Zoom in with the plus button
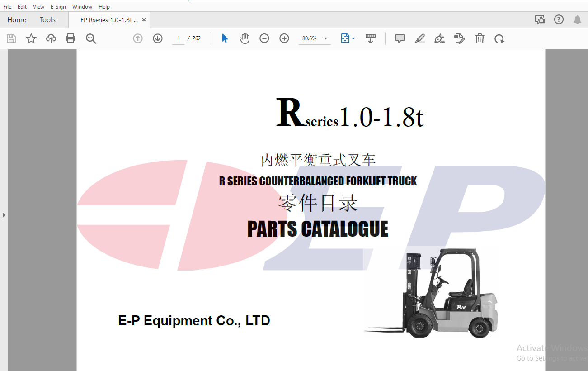 (x=284, y=38)
